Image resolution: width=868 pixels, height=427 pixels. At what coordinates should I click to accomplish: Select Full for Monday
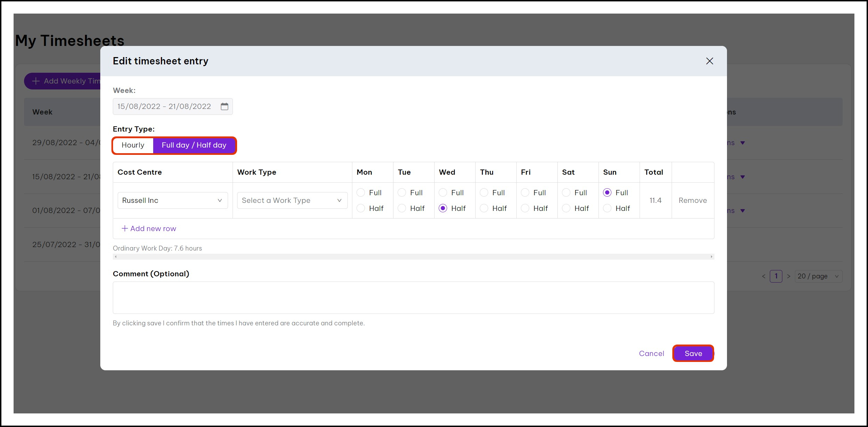click(x=361, y=193)
